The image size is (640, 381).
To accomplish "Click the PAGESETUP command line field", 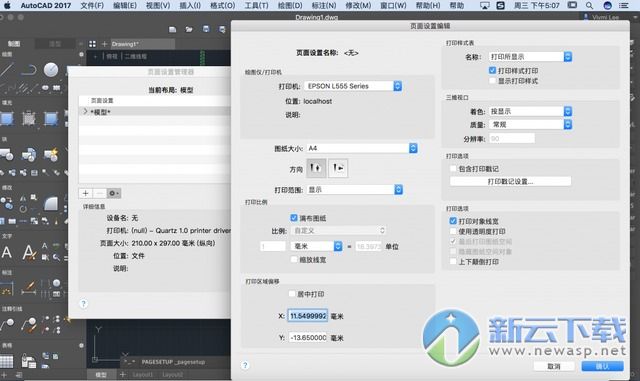I will point(176,362).
